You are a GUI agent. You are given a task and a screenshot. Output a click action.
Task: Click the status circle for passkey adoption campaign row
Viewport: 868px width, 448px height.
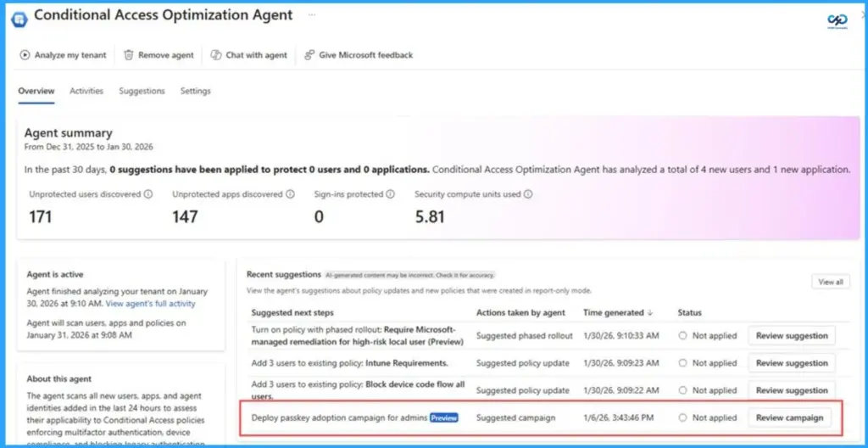[682, 417]
